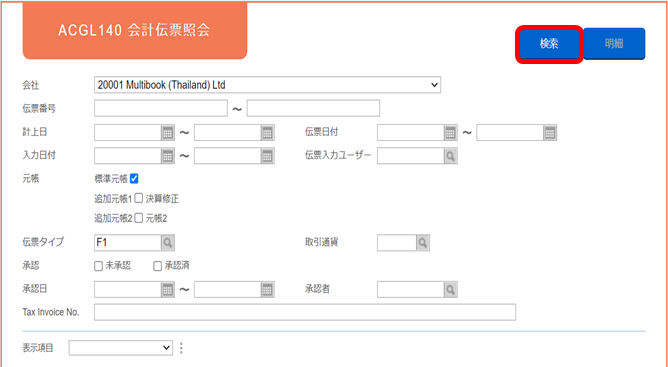Open calendar for 伝票日付 end date

(x=550, y=133)
